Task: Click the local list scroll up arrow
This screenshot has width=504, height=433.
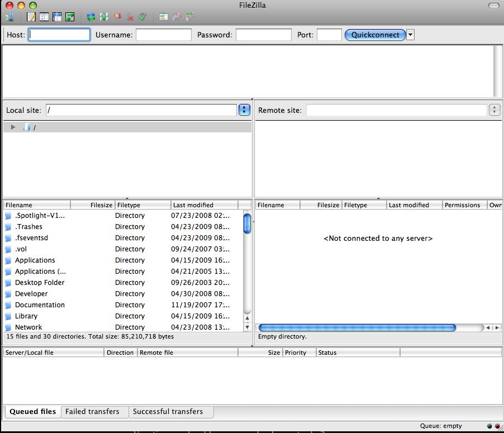Action: (x=247, y=318)
